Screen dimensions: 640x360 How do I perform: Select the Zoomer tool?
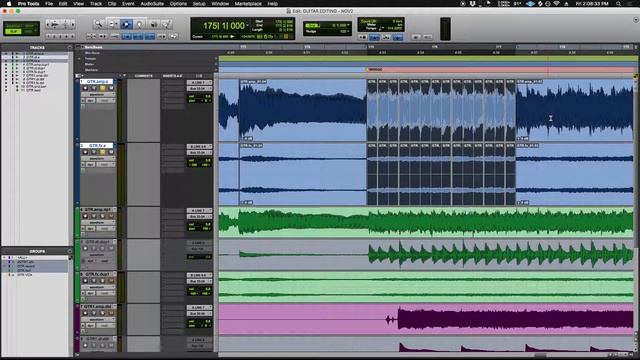pyautogui.click(x=98, y=24)
